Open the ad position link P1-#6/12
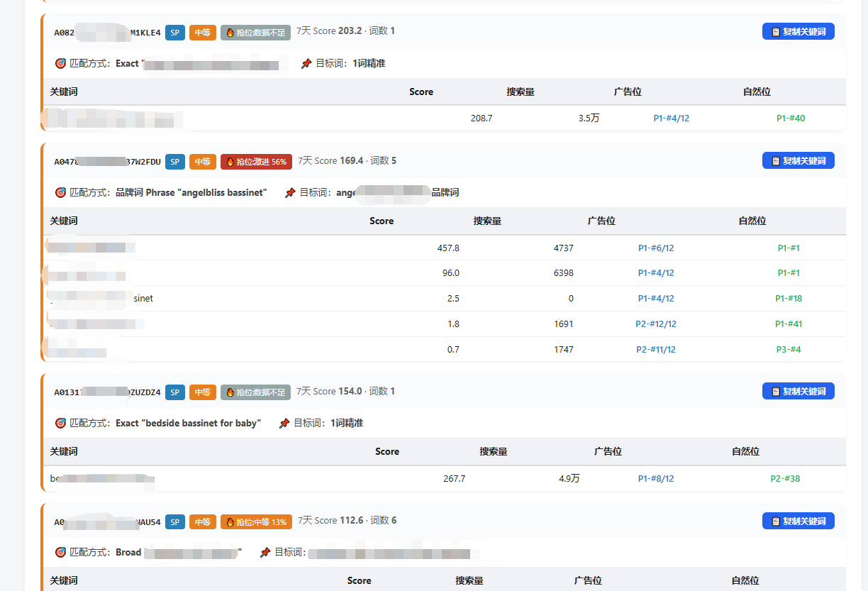Screen dimensions: 868x591 [x=656, y=248]
